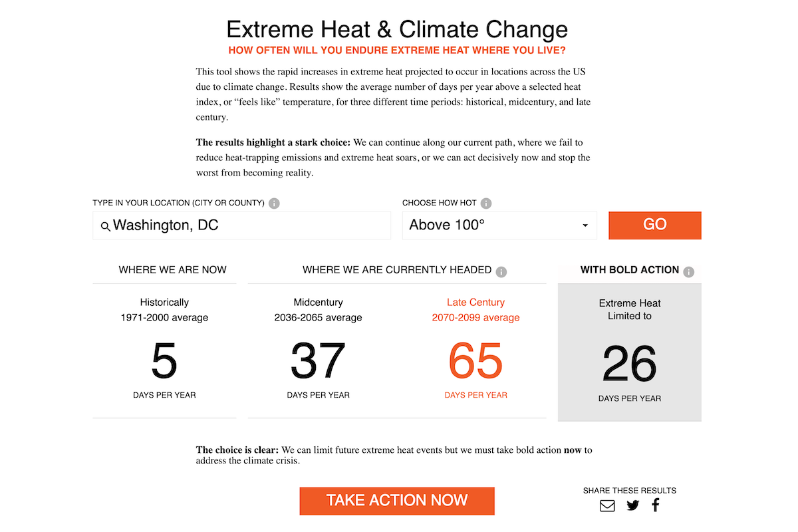This screenshot has width=798, height=532.
Task: Open the location info tooltip icon
Action: point(273,203)
